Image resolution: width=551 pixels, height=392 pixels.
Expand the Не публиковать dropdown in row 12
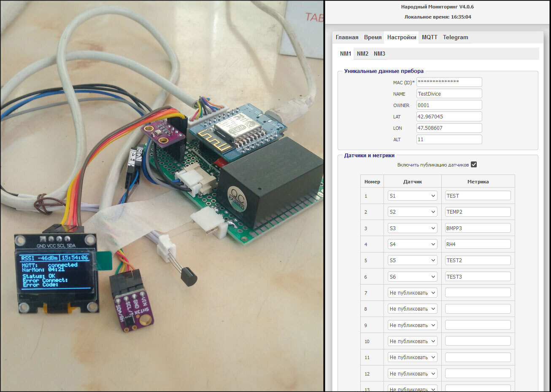click(x=412, y=373)
